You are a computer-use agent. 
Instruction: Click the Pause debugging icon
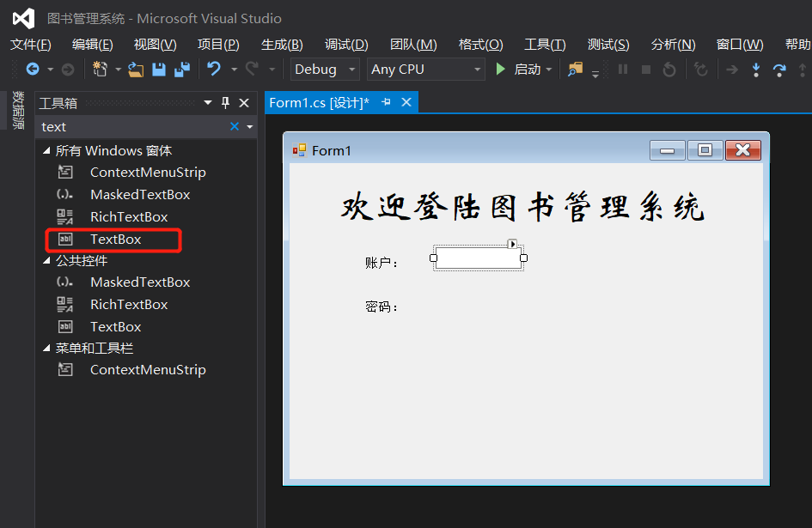click(623, 69)
